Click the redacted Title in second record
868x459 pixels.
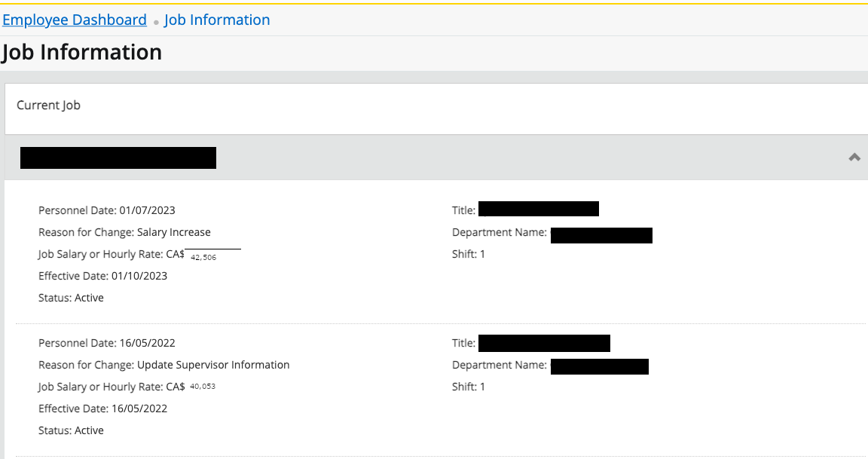[x=543, y=344]
